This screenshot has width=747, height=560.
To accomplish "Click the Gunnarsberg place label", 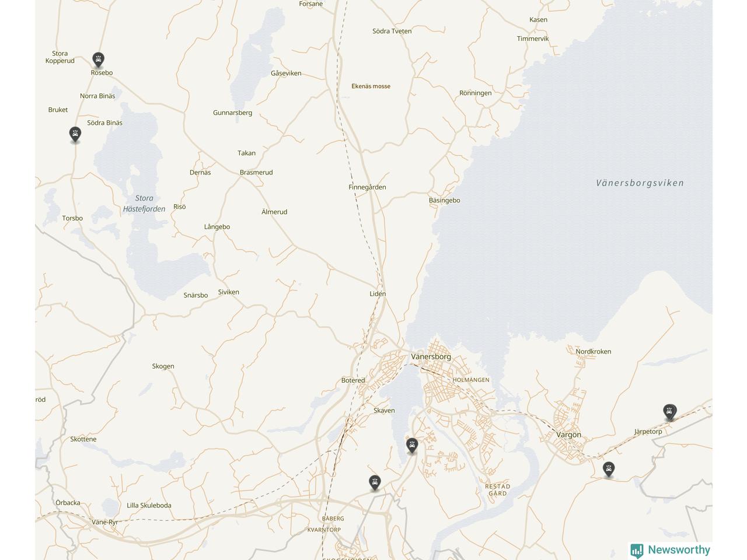I will [x=232, y=113].
